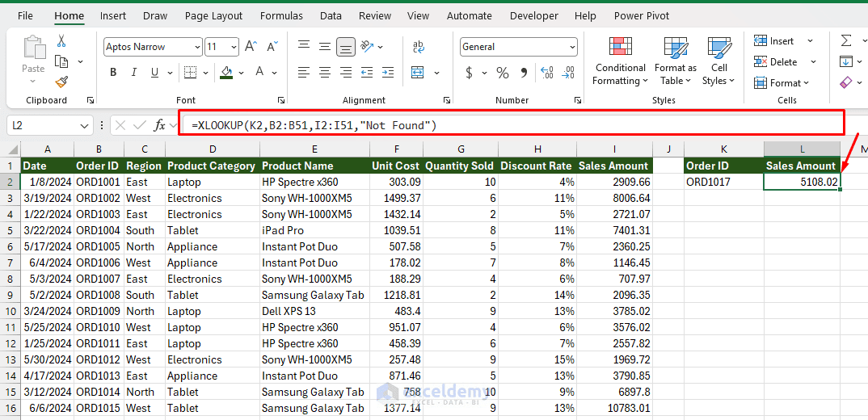Open Alignment dialog launcher
The width and height of the screenshot is (868, 420).
[446, 100]
